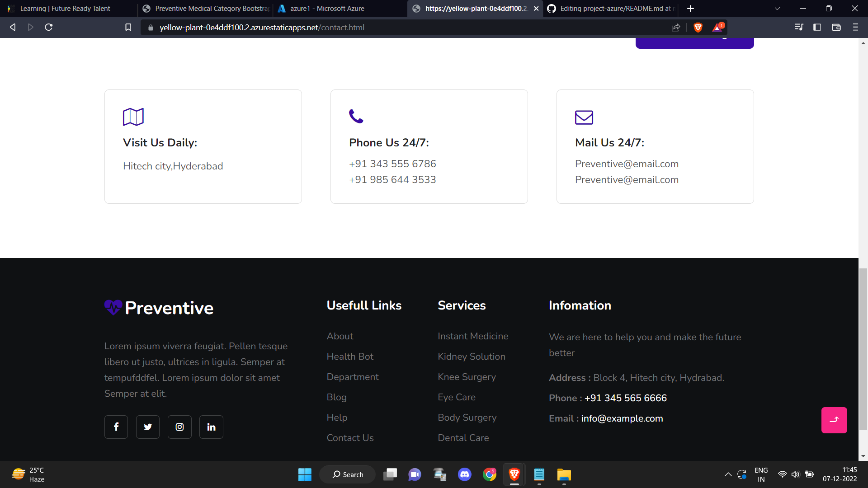Viewport: 868px width, 488px height.
Task: Click the Facebook social icon in footer
Action: 116,427
